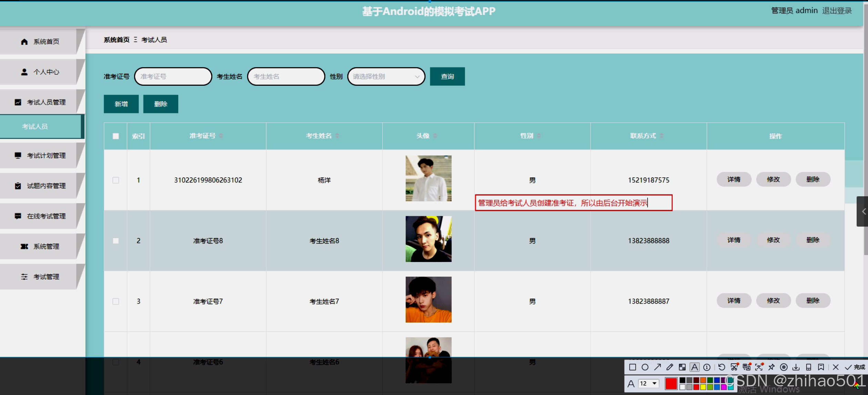Activate the mosaic blur tool

click(x=683, y=367)
